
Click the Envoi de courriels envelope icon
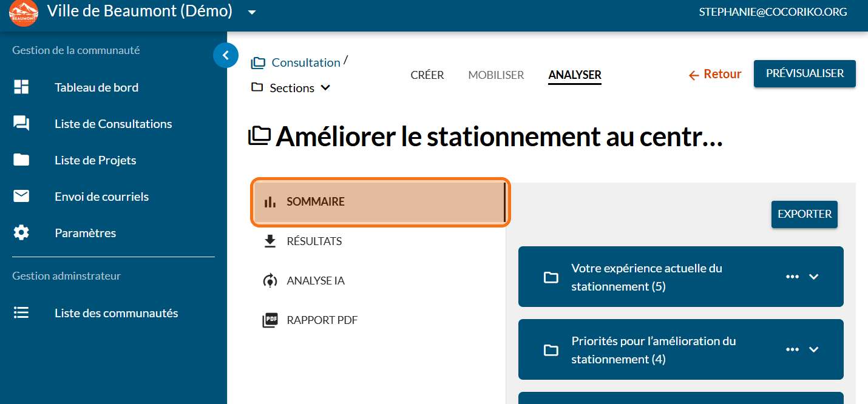[x=21, y=197]
